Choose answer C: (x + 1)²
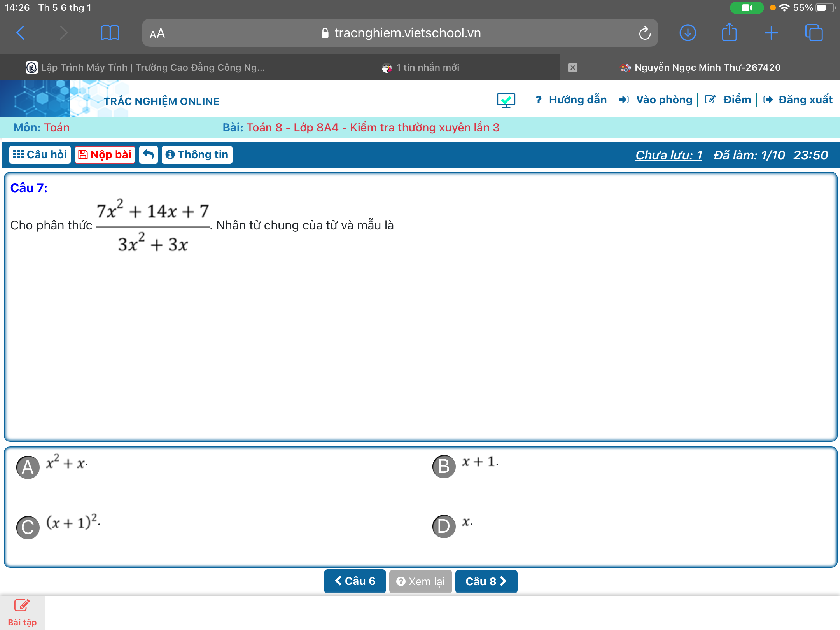This screenshot has width=840, height=630. pos(28,527)
